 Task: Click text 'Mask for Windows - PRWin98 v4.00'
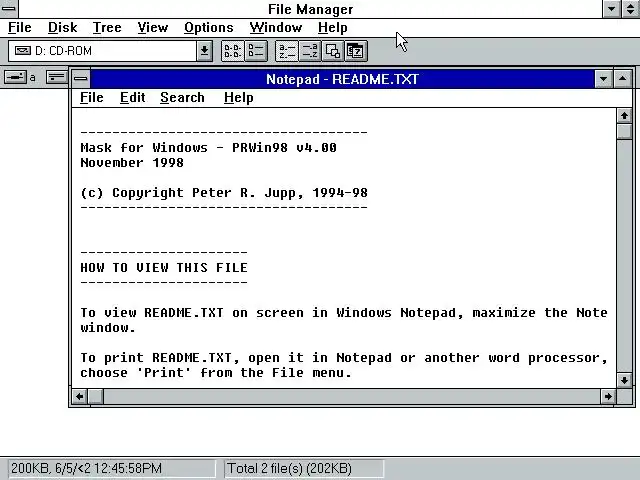click(x=209, y=147)
